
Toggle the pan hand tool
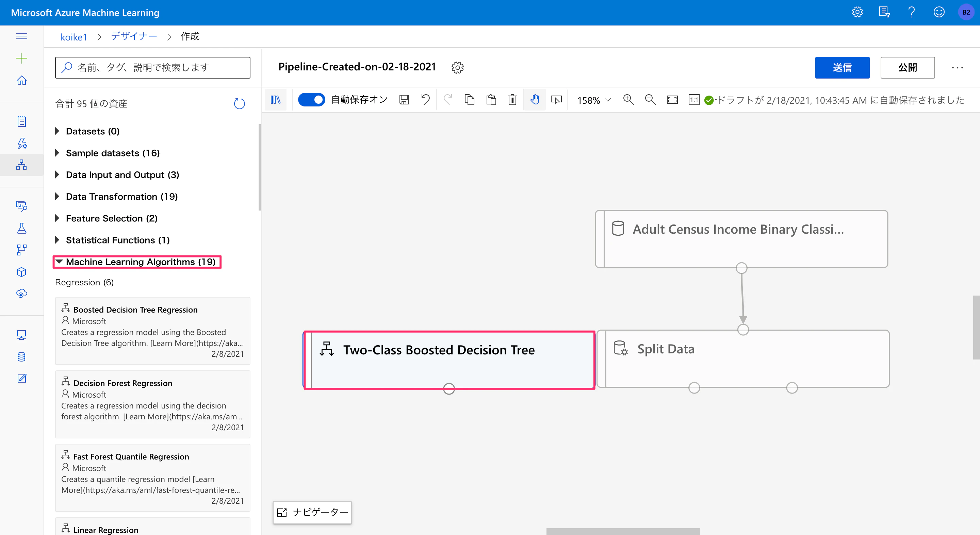(x=535, y=100)
